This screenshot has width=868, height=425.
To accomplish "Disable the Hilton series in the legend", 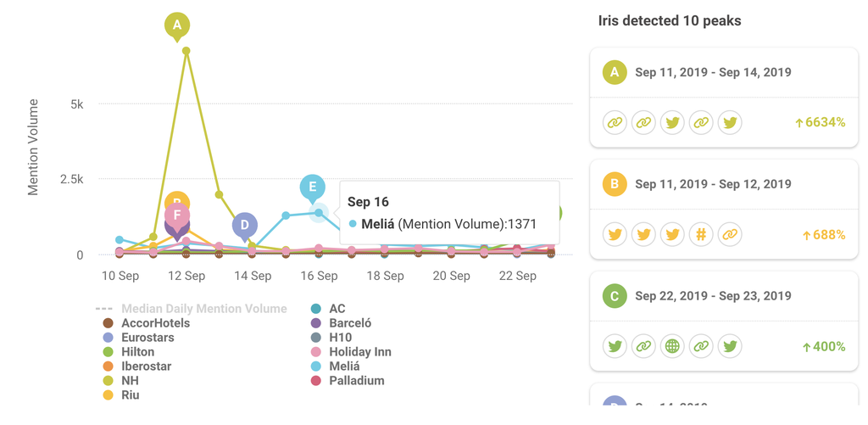I will (x=137, y=352).
